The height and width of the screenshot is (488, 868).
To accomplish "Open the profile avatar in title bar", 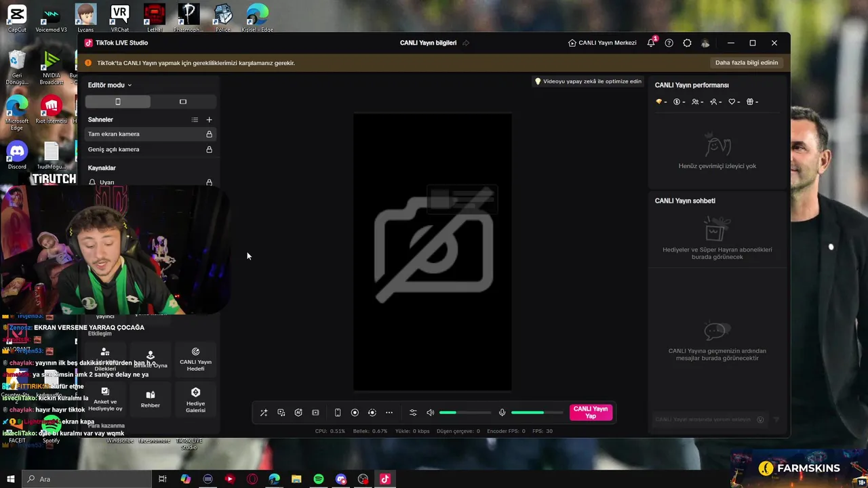I will [x=705, y=43].
